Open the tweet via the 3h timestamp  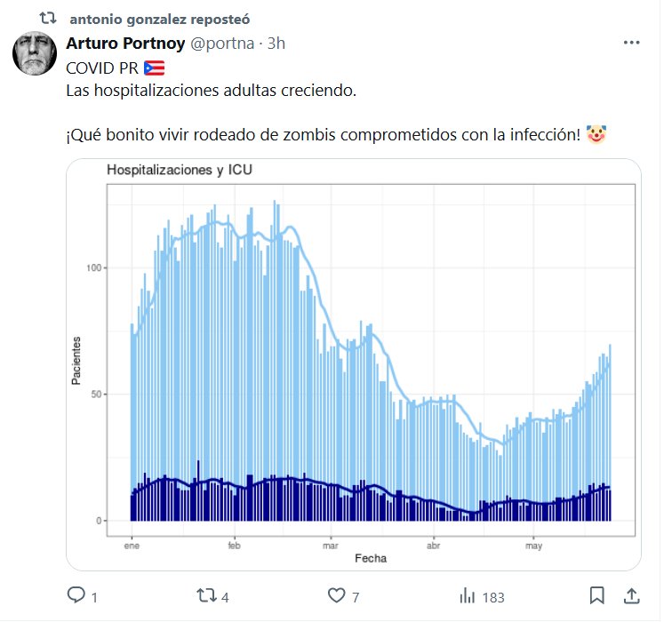[x=276, y=44]
